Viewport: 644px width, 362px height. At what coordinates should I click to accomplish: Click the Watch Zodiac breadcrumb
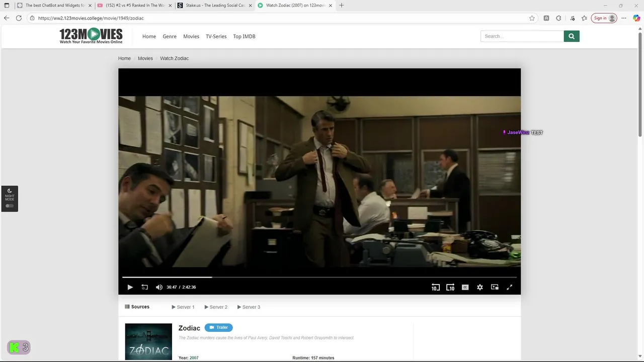click(174, 58)
